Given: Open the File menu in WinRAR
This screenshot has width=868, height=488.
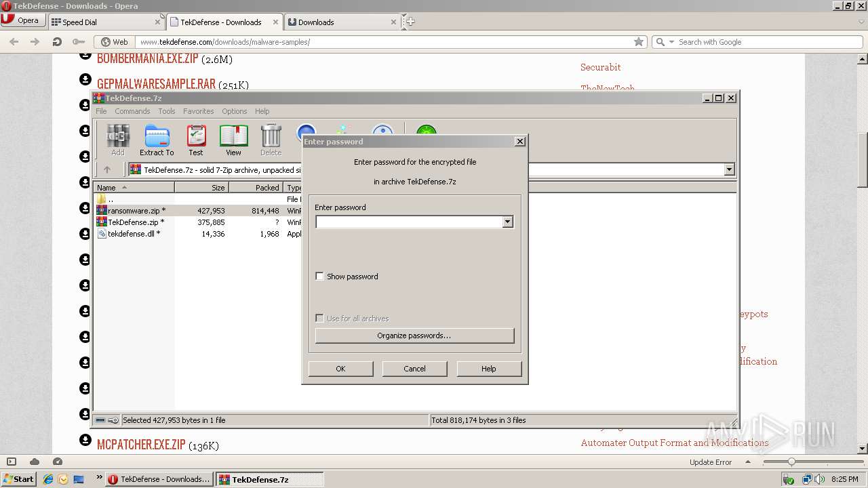Looking at the screenshot, I should 101,111.
